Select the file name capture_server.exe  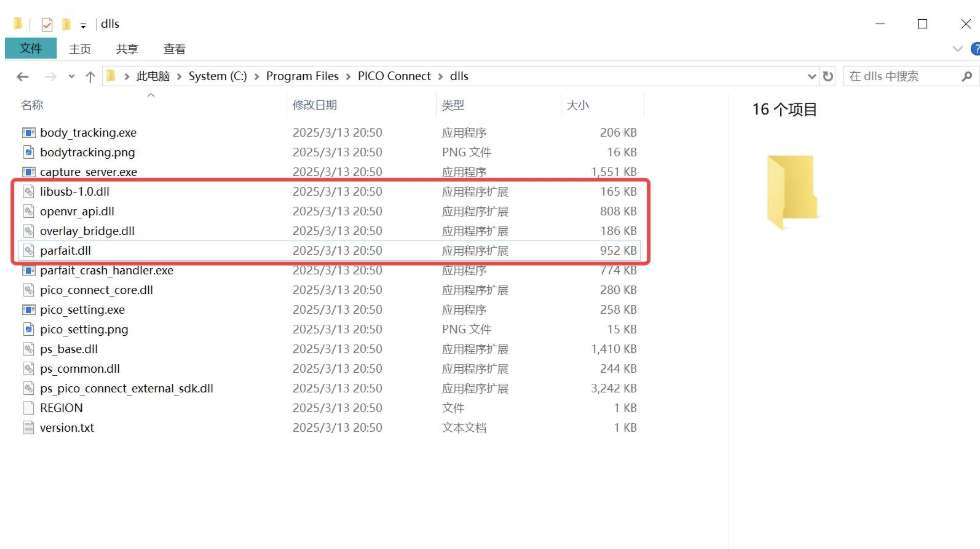(88, 172)
